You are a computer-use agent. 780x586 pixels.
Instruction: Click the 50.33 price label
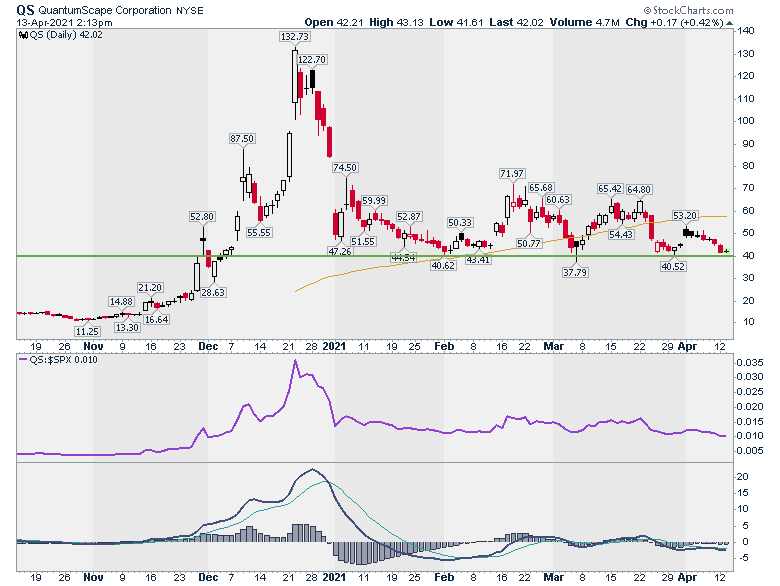pos(460,222)
